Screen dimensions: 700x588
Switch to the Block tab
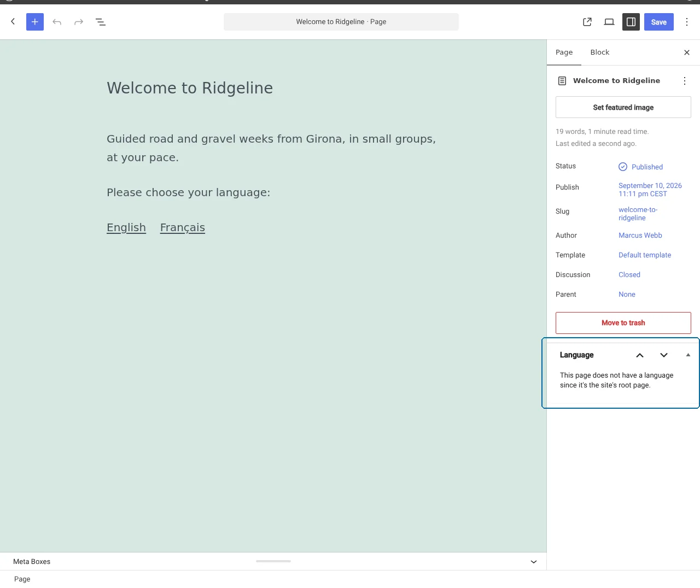[x=600, y=52]
